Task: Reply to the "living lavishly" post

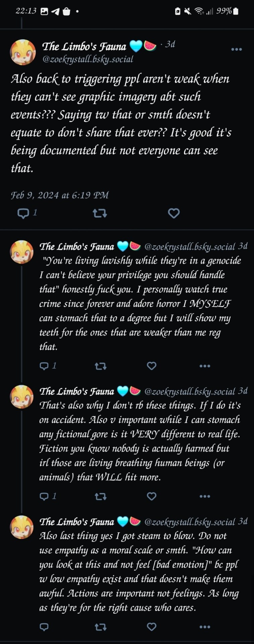Action: pos(44,366)
